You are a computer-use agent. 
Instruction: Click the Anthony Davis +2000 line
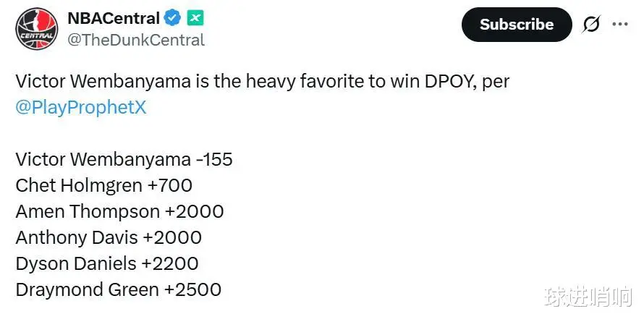click(109, 237)
